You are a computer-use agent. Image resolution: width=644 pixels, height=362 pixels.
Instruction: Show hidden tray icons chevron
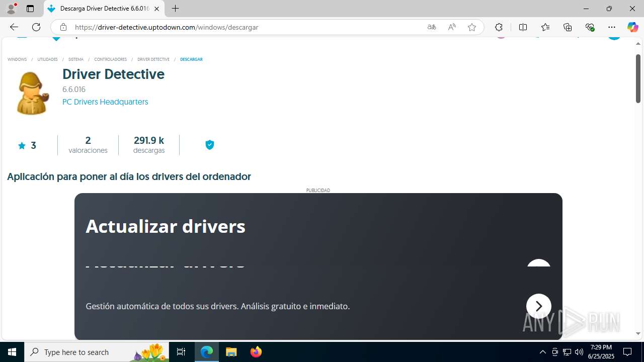tap(542, 352)
